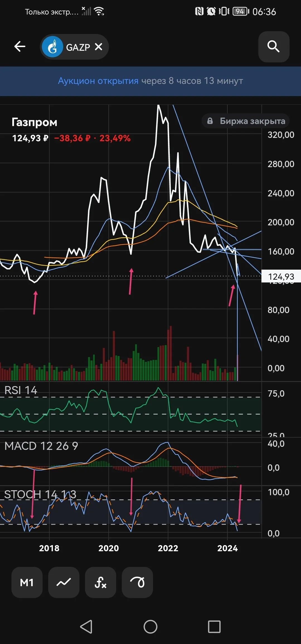Tap the vibrate mode status icon
This screenshot has height=644, width=301.
224,11
